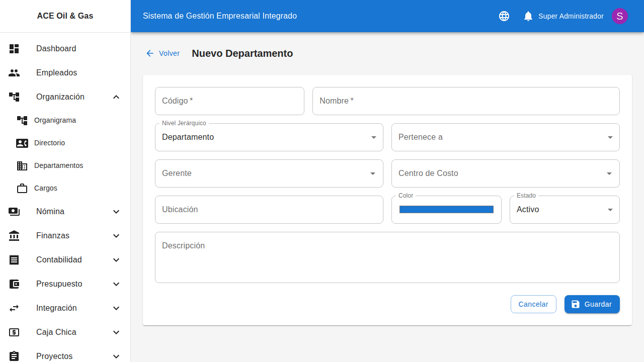
Task: Click the save icon on Guardar button
Action: 575,304
